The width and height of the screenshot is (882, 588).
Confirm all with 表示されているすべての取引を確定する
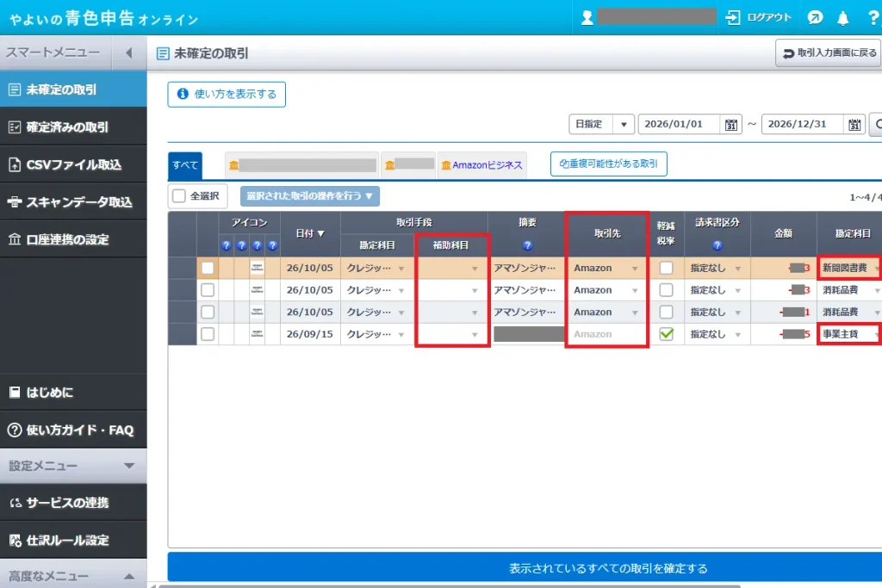(525, 568)
